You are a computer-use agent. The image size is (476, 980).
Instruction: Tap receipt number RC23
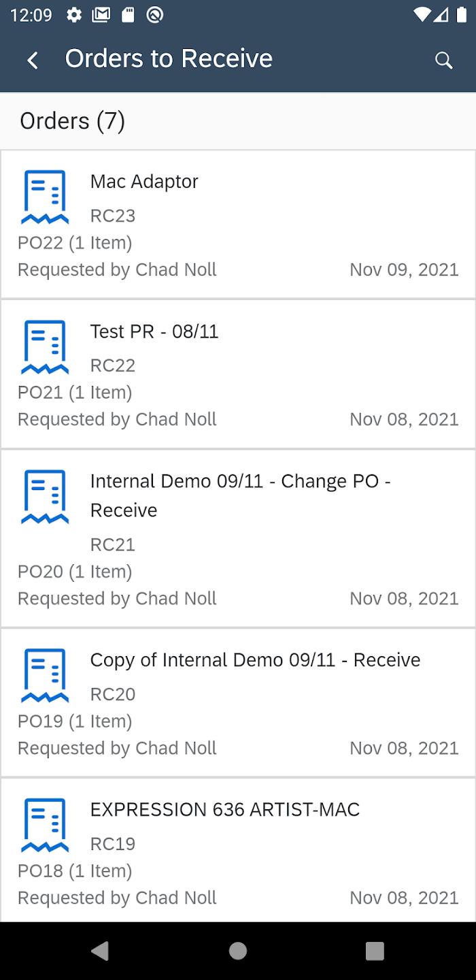tap(113, 216)
